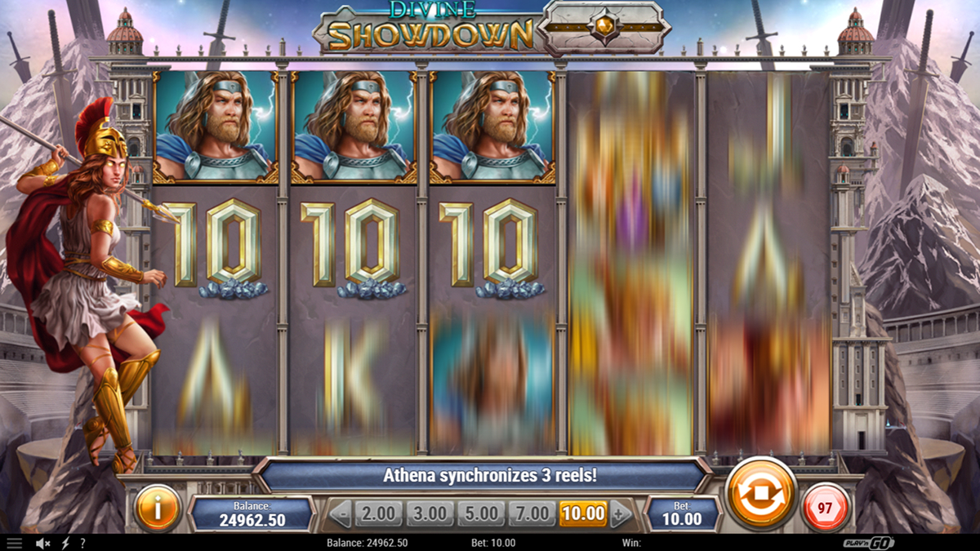Unmute the game sound
This screenshot has height=551, width=980.
[x=42, y=543]
